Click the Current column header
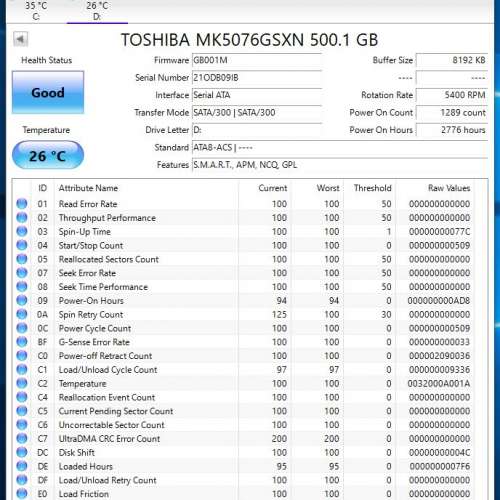This screenshot has height=500, width=500. pos(273,188)
